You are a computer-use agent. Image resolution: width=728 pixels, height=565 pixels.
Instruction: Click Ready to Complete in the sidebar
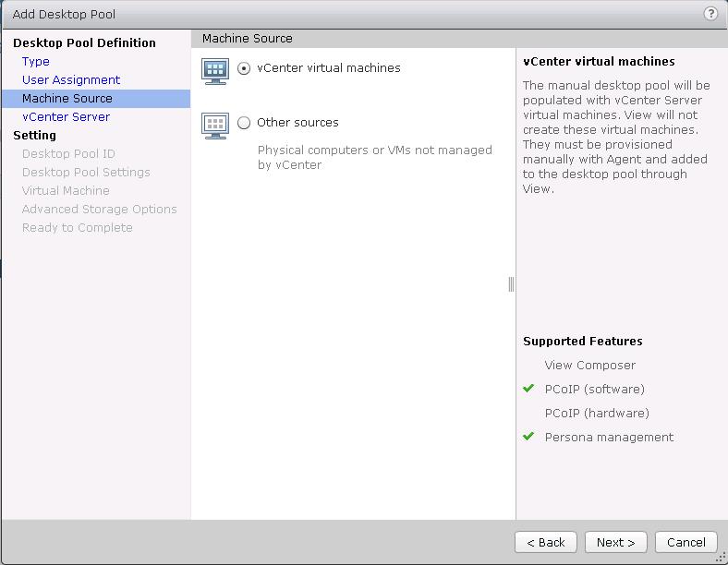coord(77,228)
